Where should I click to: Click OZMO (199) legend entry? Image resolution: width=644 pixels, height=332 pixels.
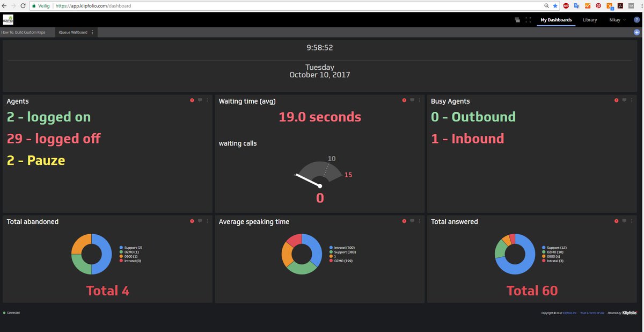tap(341, 261)
